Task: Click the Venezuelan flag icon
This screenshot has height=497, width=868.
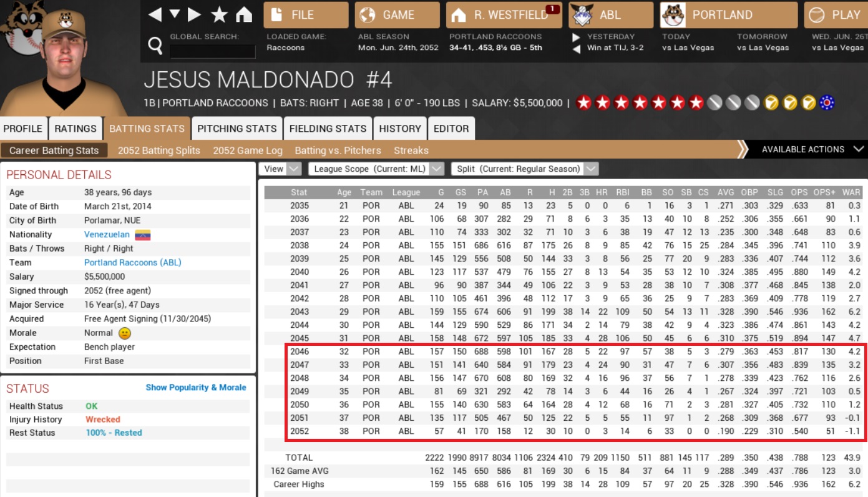Action: click(x=143, y=235)
